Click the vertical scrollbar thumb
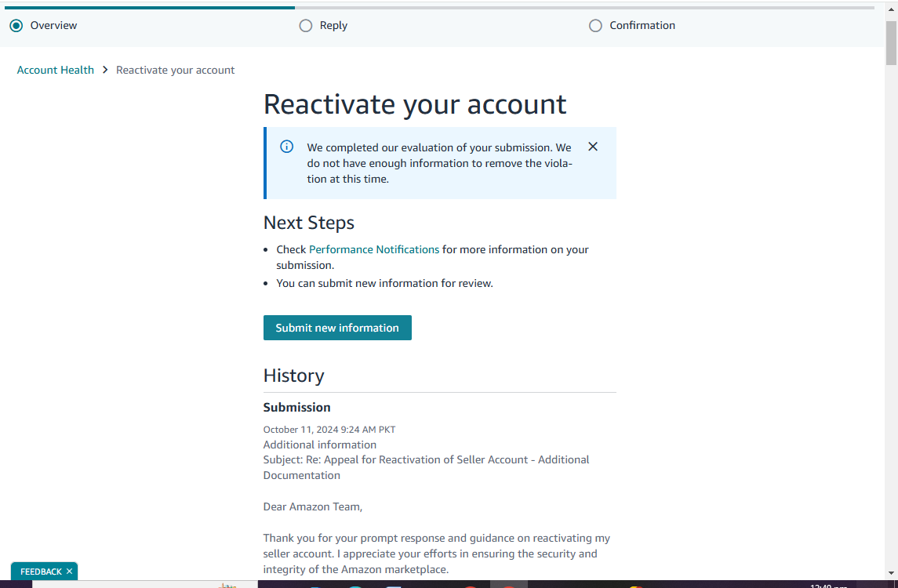Screen dimensions: 898x588 click(891, 43)
